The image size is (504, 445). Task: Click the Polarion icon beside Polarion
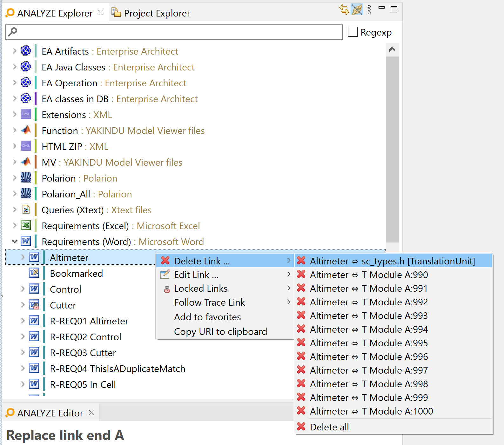tap(26, 178)
